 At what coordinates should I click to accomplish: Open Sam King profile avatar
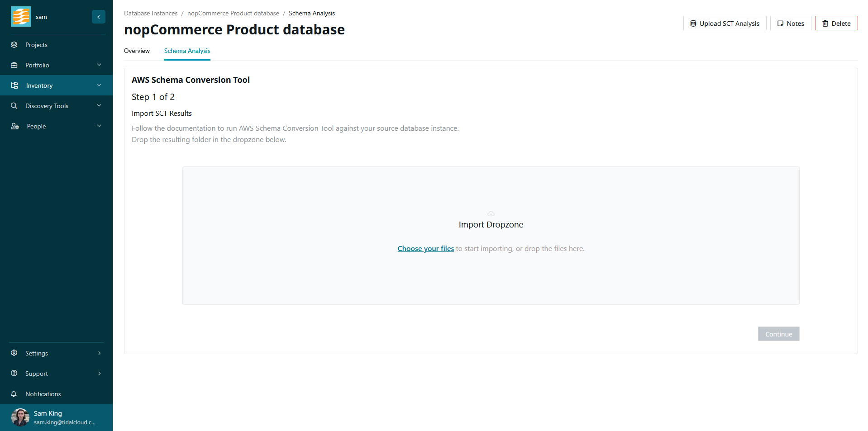(x=20, y=417)
